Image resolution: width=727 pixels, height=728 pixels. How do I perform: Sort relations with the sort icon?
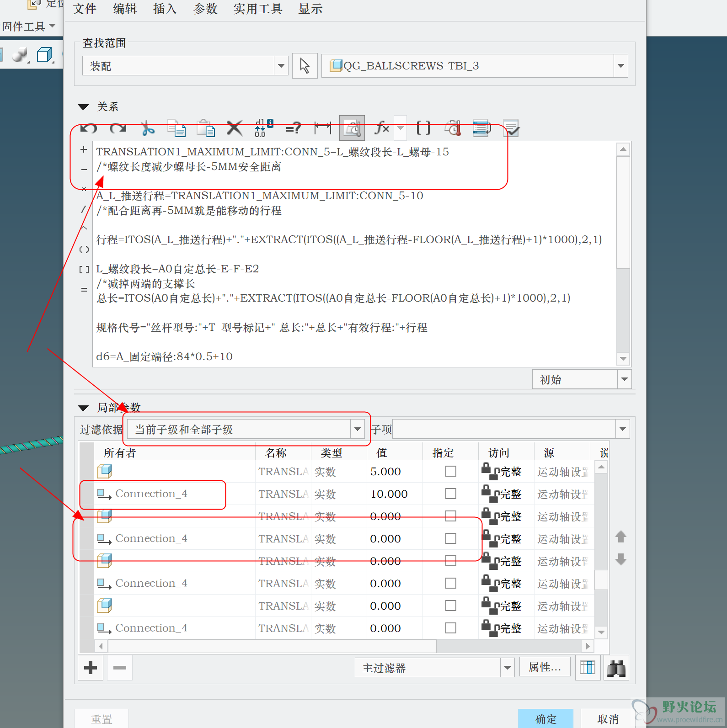[481, 128]
